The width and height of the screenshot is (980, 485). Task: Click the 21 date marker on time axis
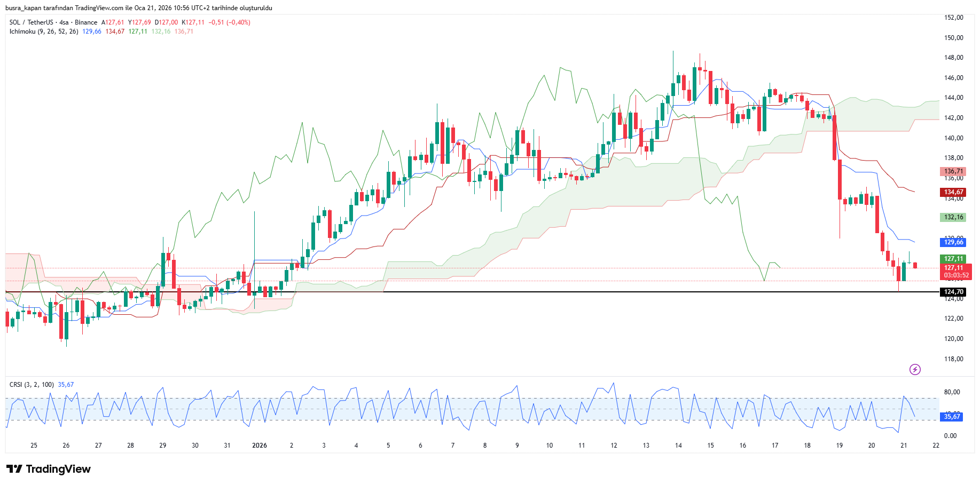904,446
